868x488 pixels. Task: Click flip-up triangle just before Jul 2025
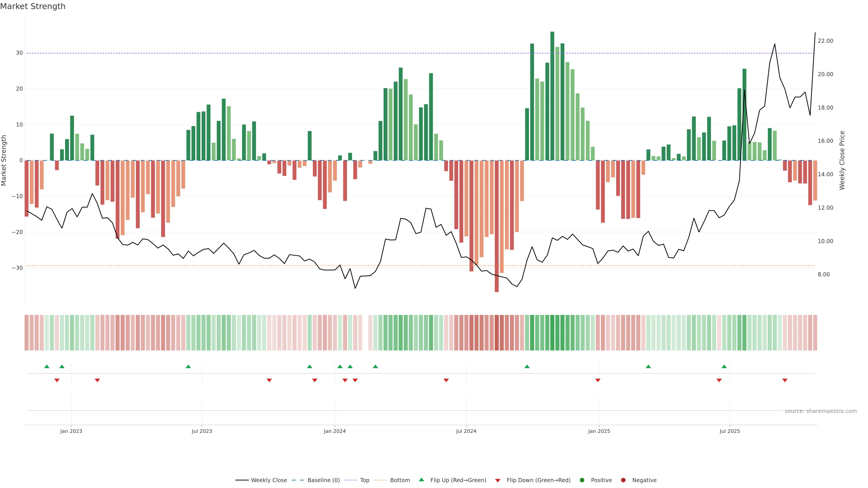[x=724, y=366]
